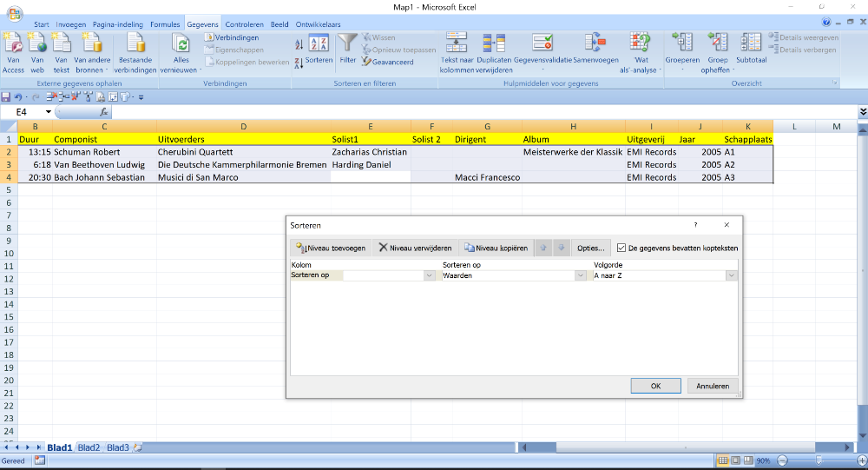Open the 'A naar Z' order dropdown
This screenshot has width=868, height=470.
(x=731, y=275)
